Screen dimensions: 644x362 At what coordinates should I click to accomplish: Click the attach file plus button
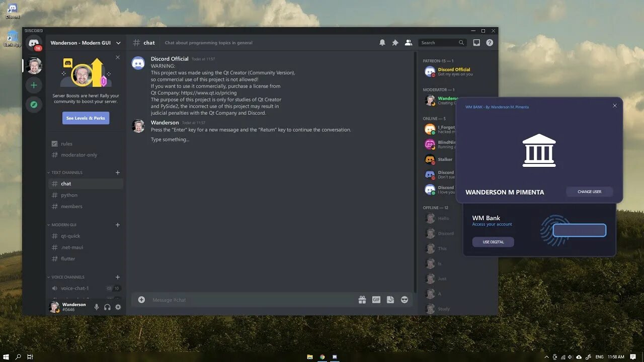tap(141, 300)
